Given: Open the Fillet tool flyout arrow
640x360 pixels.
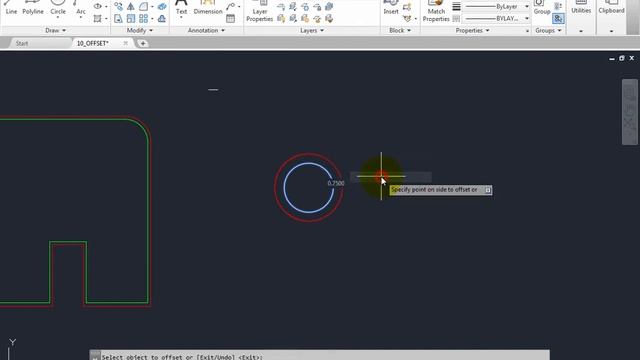Looking at the screenshot, I should point(152,7).
